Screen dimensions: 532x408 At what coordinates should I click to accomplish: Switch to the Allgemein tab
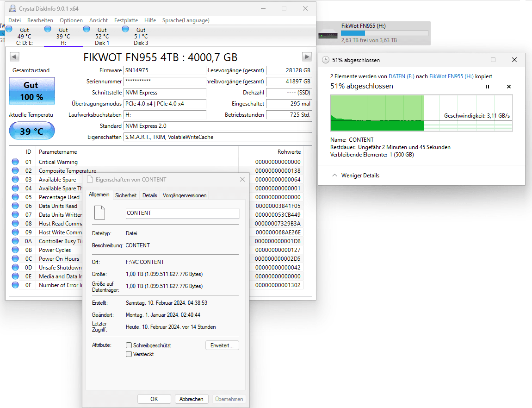coord(99,195)
